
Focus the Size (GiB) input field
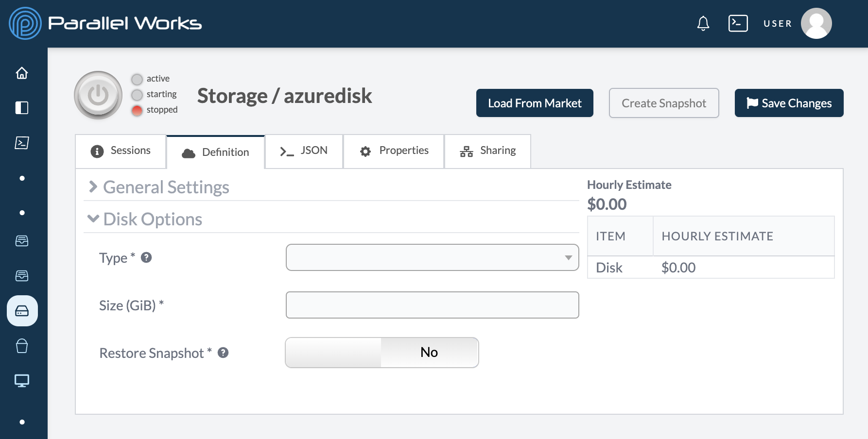point(433,305)
